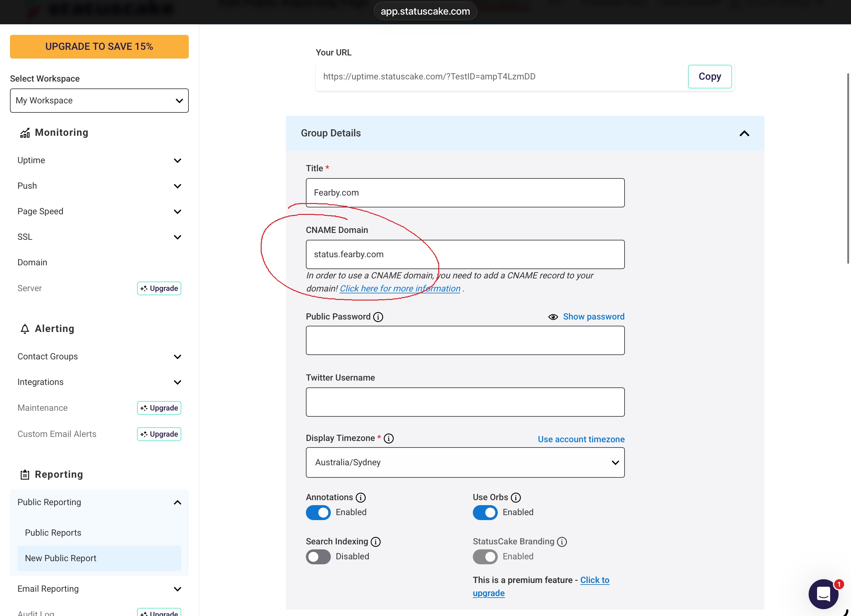Collapse the Group Details panel
Screen dimensions: 851x616
coord(744,134)
